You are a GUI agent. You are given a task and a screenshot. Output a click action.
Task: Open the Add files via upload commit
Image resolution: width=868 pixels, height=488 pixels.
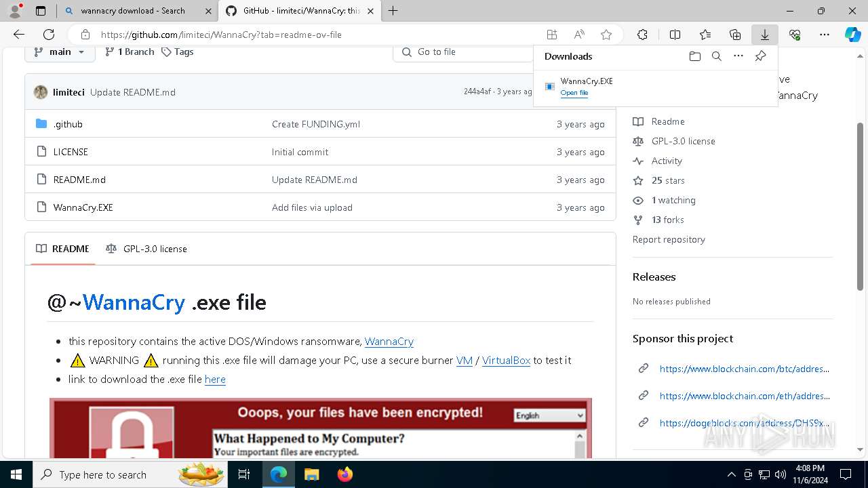pyautogui.click(x=312, y=207)
